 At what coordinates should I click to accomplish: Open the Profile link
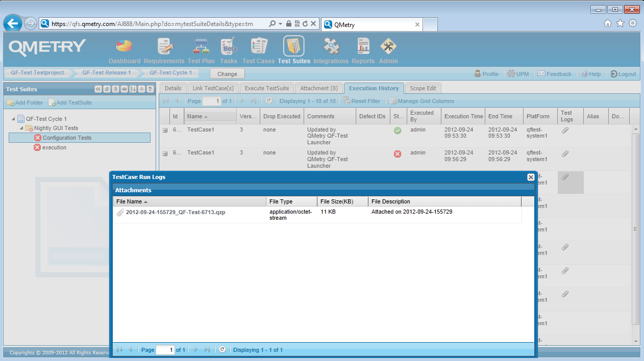486,74
